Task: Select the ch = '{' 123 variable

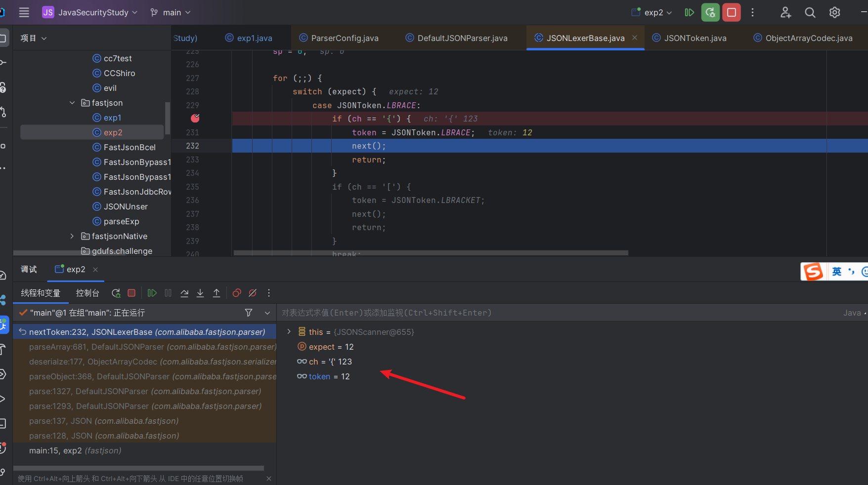Action: (324, 362)
